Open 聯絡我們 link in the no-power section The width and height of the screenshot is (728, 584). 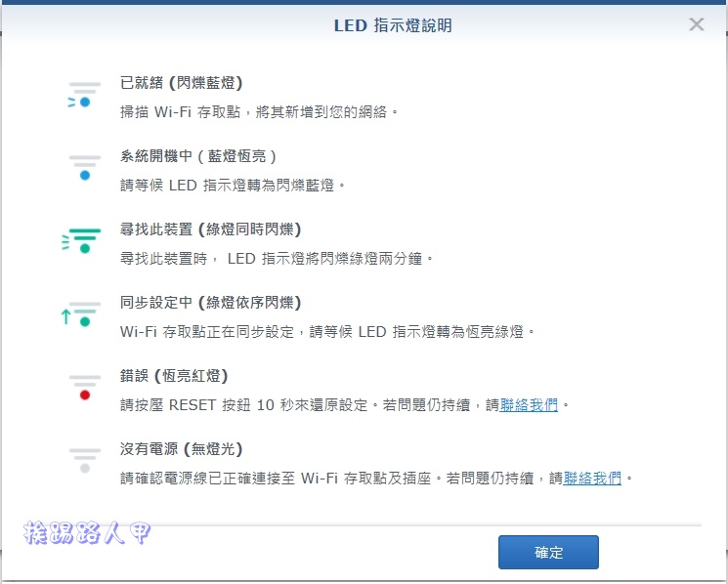(x=592, y=478)
